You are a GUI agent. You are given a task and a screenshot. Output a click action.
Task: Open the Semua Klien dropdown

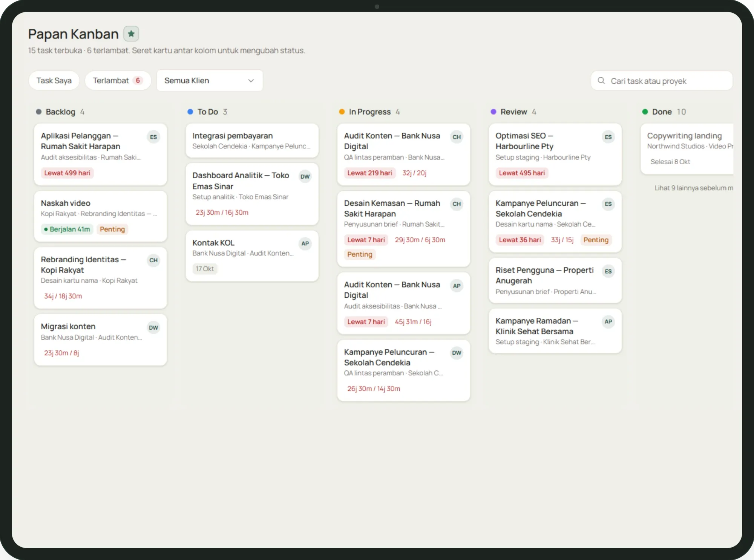(x=210, y=81)
